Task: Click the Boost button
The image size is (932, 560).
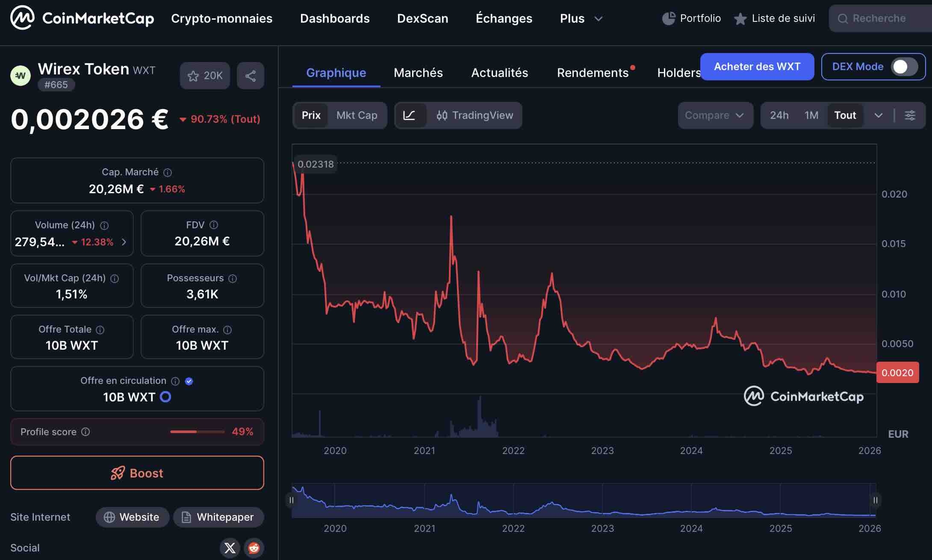Action: coord(137,473)
